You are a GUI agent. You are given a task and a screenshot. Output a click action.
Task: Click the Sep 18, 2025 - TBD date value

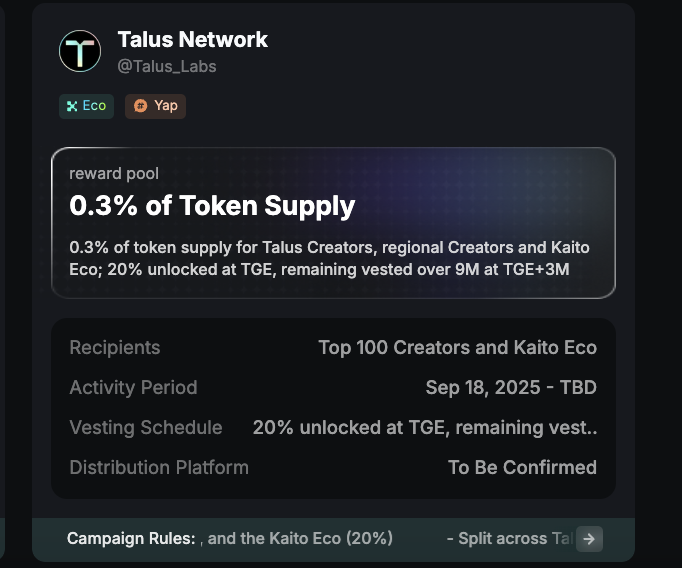(511, 388)
